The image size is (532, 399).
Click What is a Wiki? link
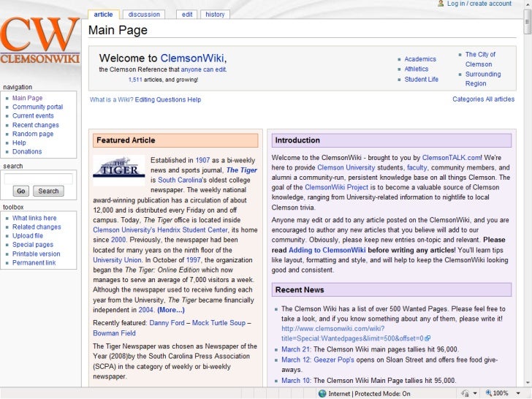[x=111, y=99]
